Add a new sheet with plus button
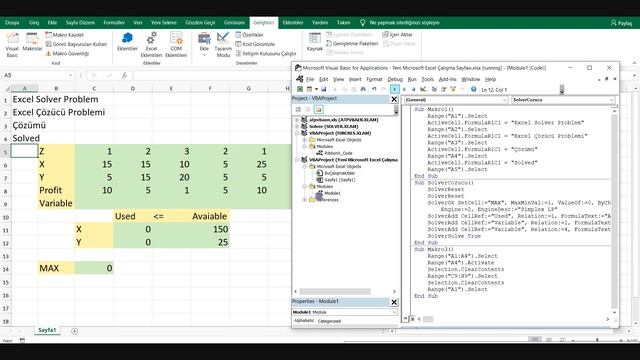This screenshot has width=640, height=360. [x=74, y=331]
